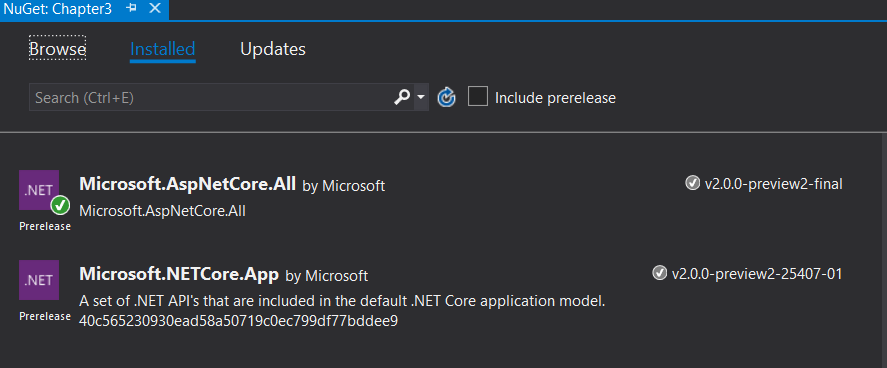Click the green installed checkmark badge

[60, 206]
